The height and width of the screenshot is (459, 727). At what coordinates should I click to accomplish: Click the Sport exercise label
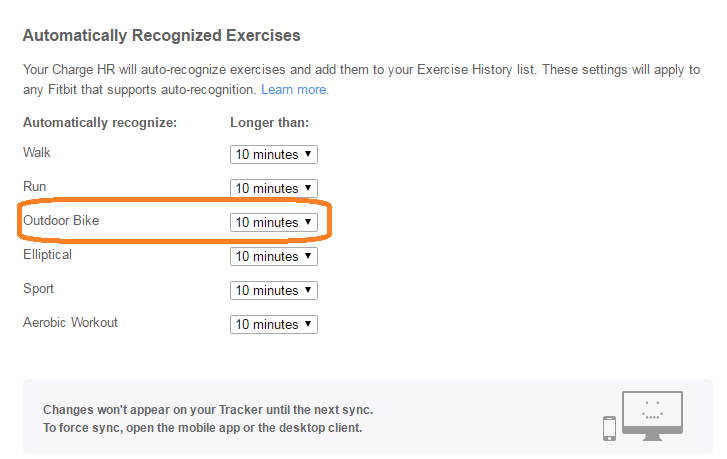pyautogui.click(x=38, y=289)
